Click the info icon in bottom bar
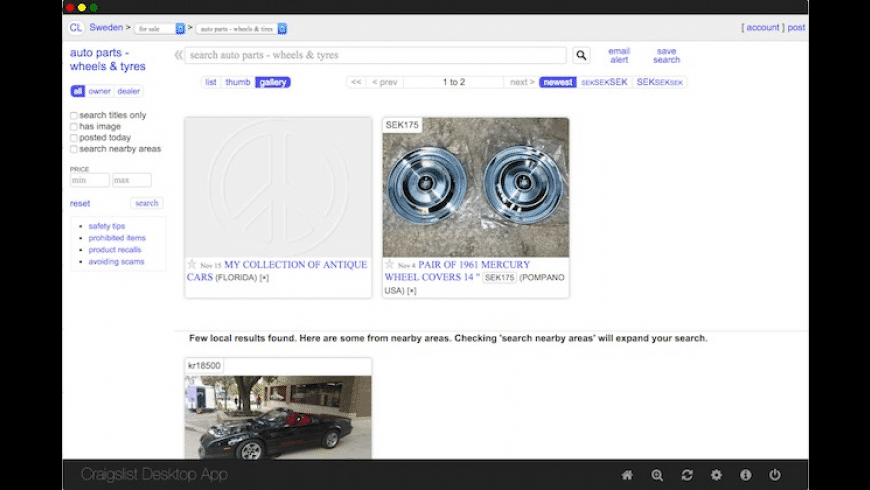 coord(746,475)
